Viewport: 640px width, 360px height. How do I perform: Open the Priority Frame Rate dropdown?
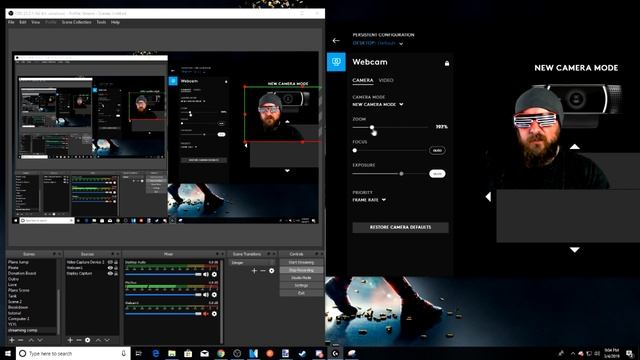[x=369, y=200]
